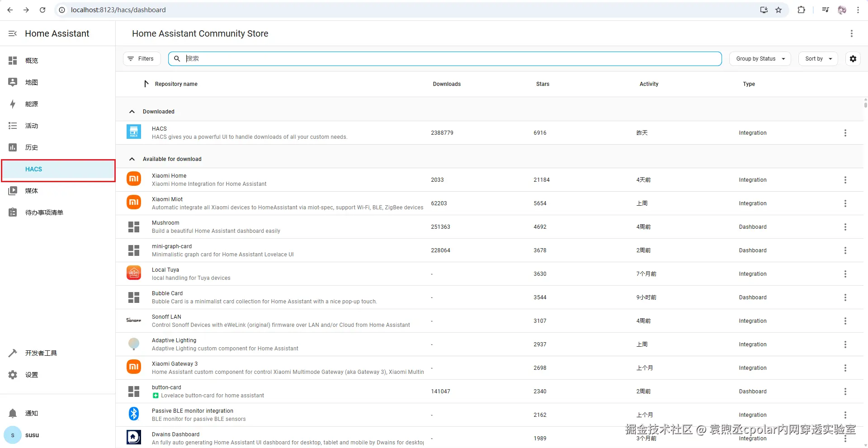Click the Dwains Dashboard logo icon
The width and height of the screenshot is (868, 448).
[x=134, y=437]
